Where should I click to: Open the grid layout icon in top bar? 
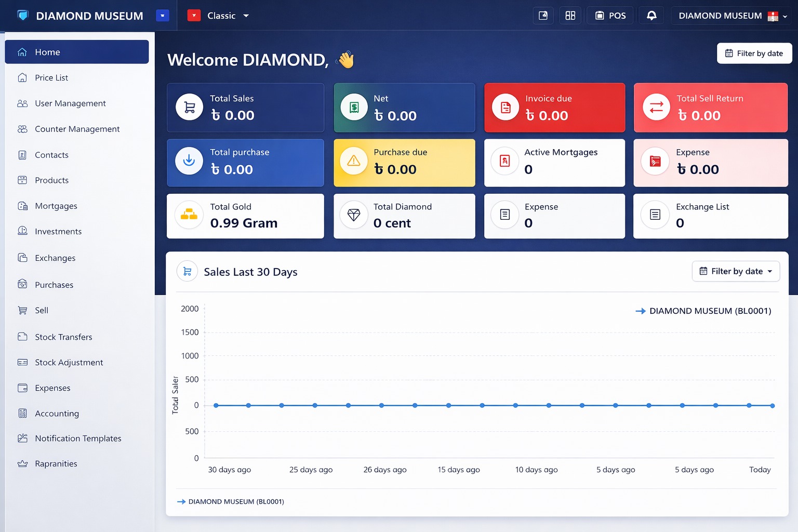pos(570,16)
